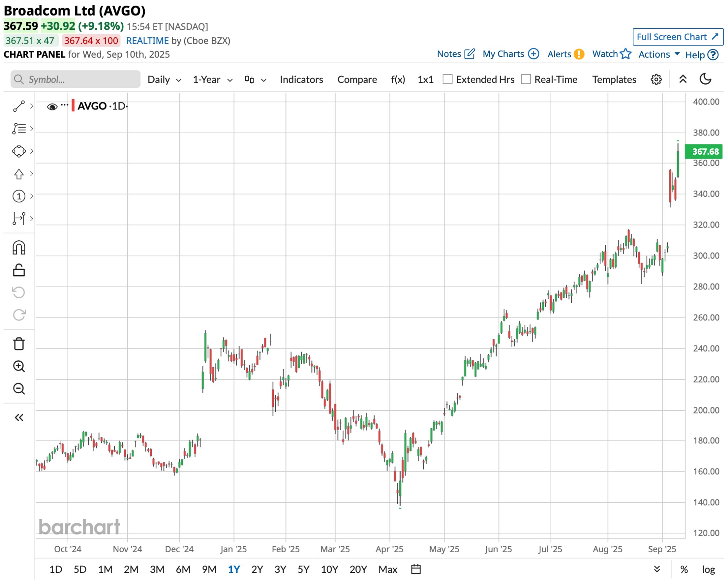Click REALTIME data source link
The height and width of the screenshot is (586, 728).
(147, 41)
